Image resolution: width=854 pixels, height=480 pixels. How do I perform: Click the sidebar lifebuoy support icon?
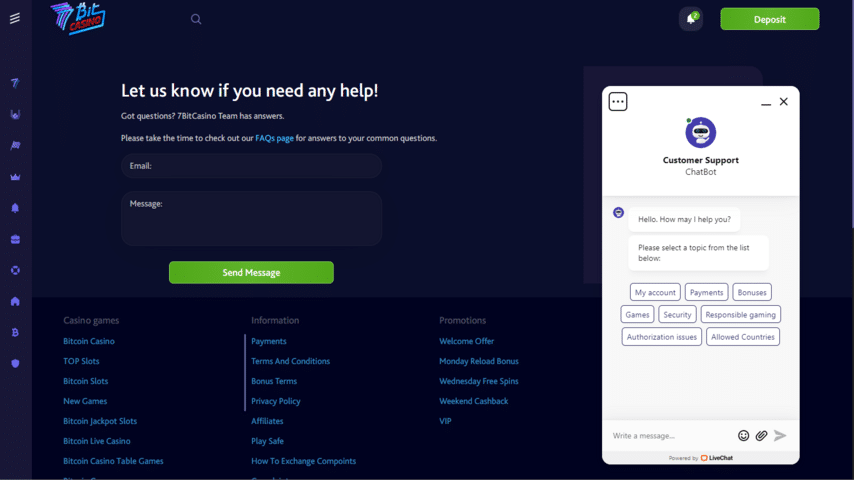[x=15, y=270]
